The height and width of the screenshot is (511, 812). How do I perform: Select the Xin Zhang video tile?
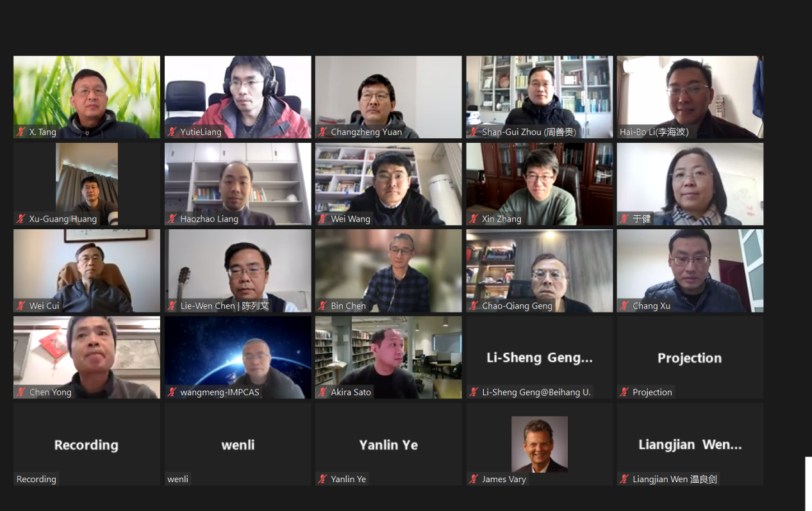tap(540, 184)
